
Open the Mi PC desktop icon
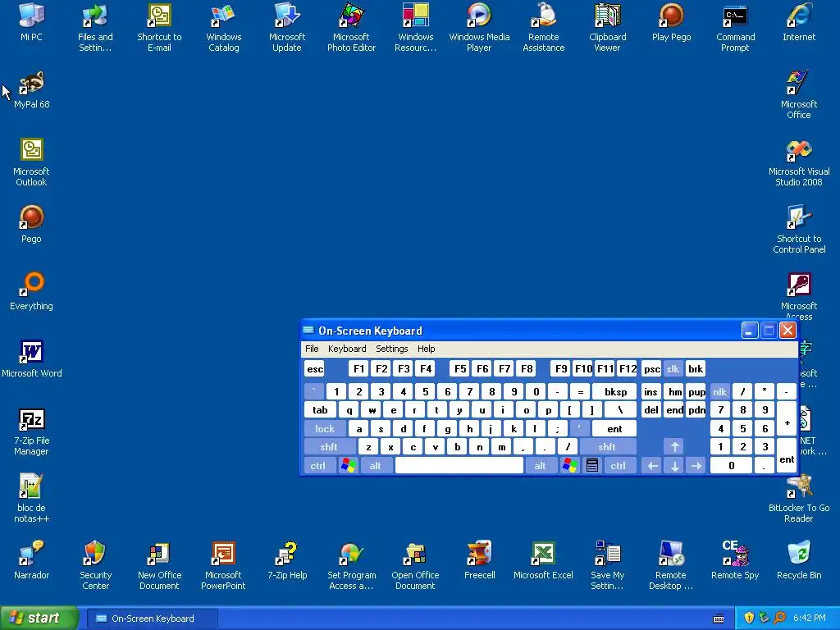[x=31, y=21]
